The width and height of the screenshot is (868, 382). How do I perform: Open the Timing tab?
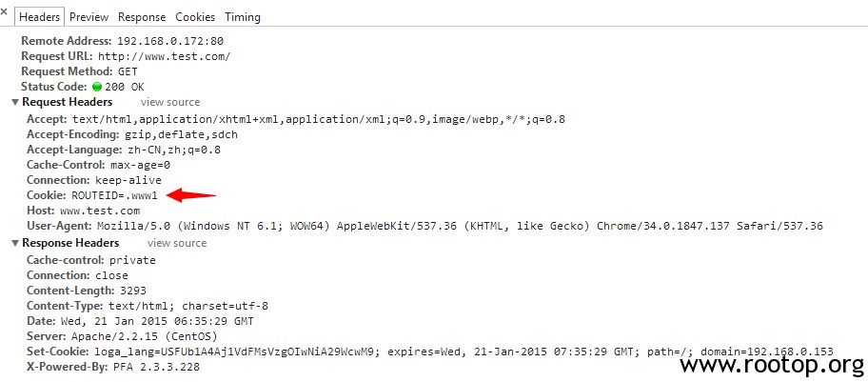tap(243, 17)
